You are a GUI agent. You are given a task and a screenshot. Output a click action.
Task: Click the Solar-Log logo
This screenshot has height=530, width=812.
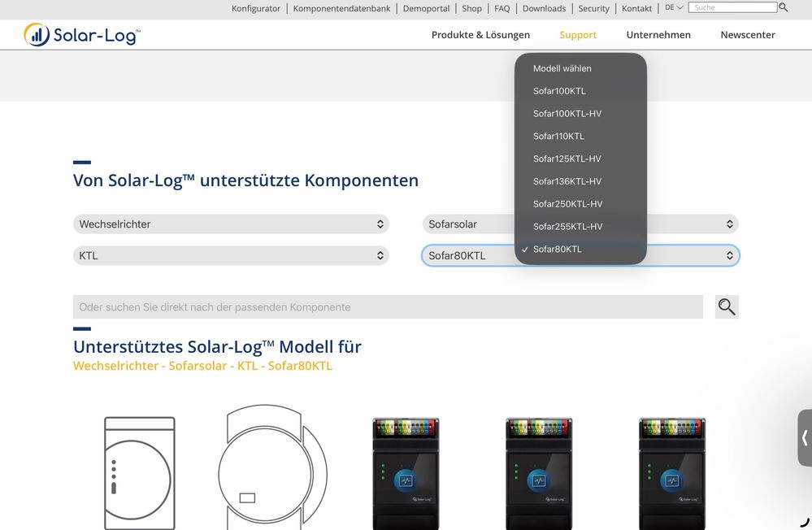click(x=82, y=35)
